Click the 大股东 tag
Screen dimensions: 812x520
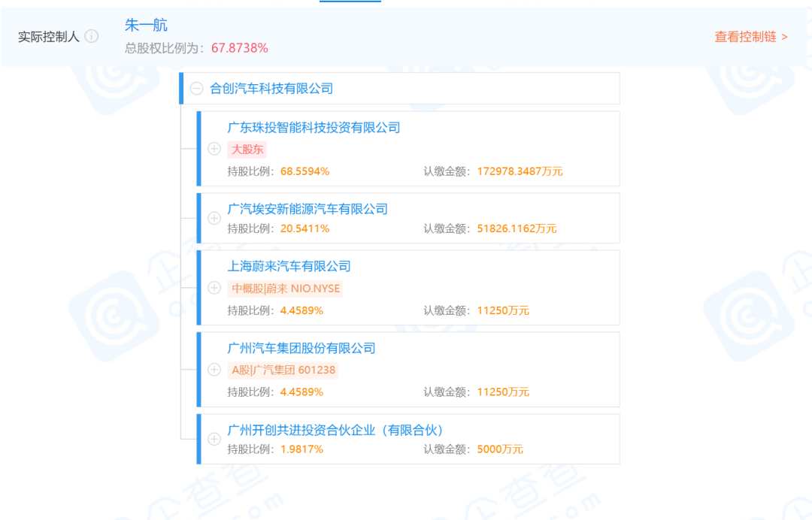pyautogui.click(x=247, y=150)
